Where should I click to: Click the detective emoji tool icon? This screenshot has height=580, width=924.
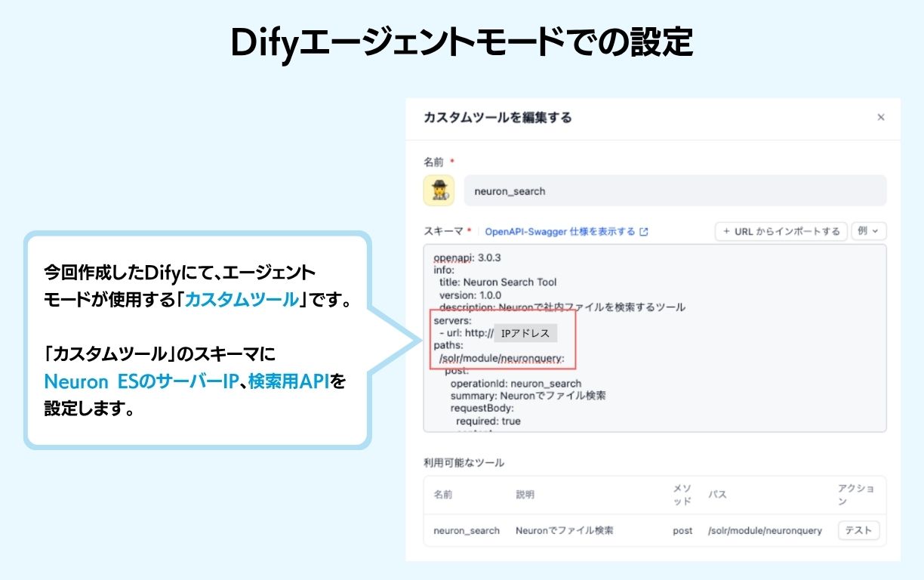pos(439,191)
